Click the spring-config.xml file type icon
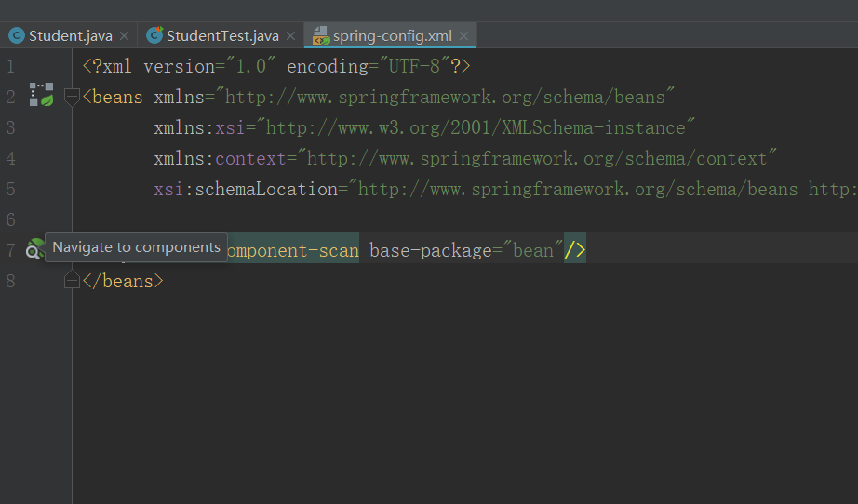Screen dimensions: 858x504 [321, 36]
